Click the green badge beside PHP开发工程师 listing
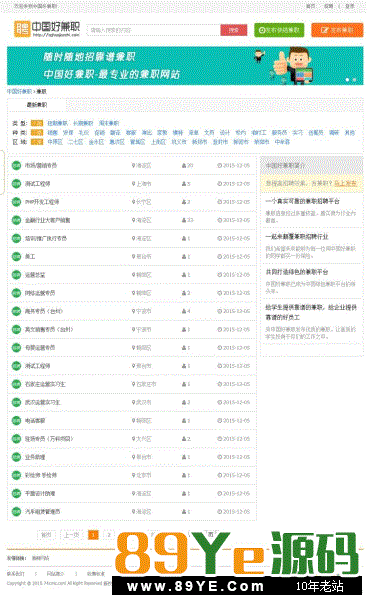The image size is (367, 600). click(x=16, y=202)
